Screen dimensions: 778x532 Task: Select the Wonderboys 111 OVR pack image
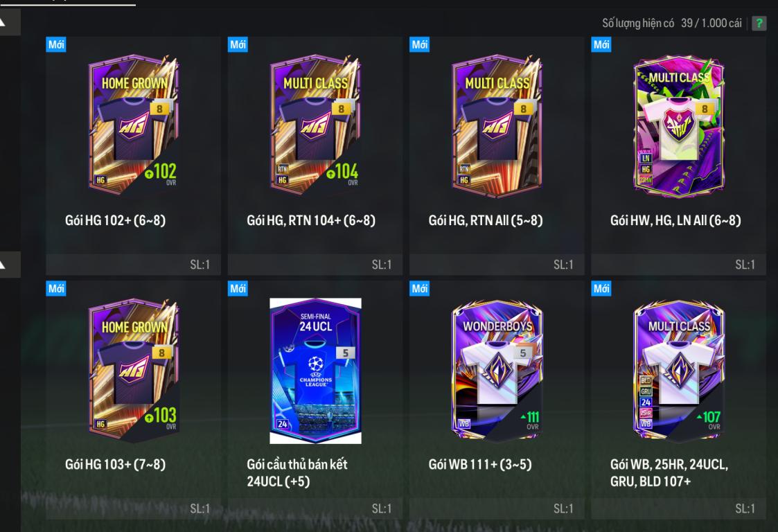click(x=497, y=370)
